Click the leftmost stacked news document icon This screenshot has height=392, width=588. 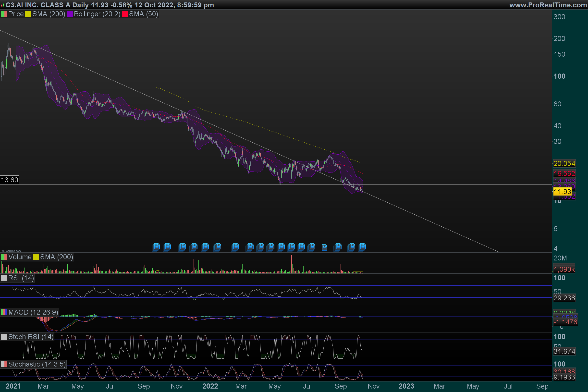click(156, 247)
